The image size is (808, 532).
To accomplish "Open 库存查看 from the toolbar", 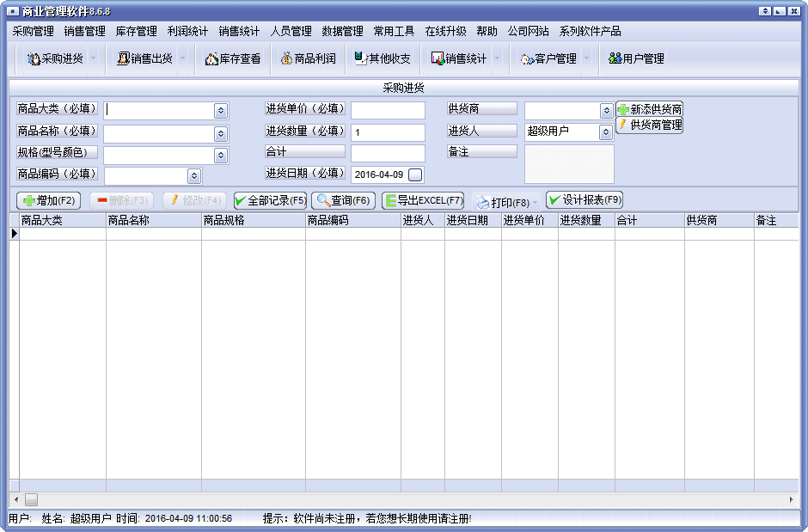I will [x=233, y=58].
